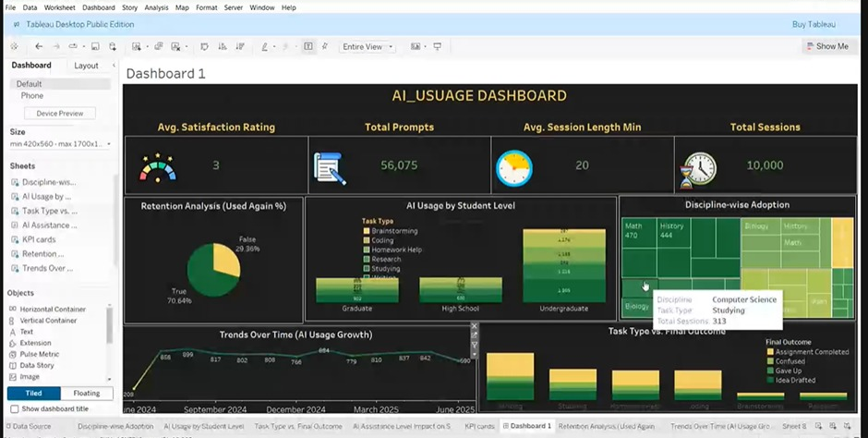
Task: Click the Buy Tableau link
Action: [x=813, y=25]
